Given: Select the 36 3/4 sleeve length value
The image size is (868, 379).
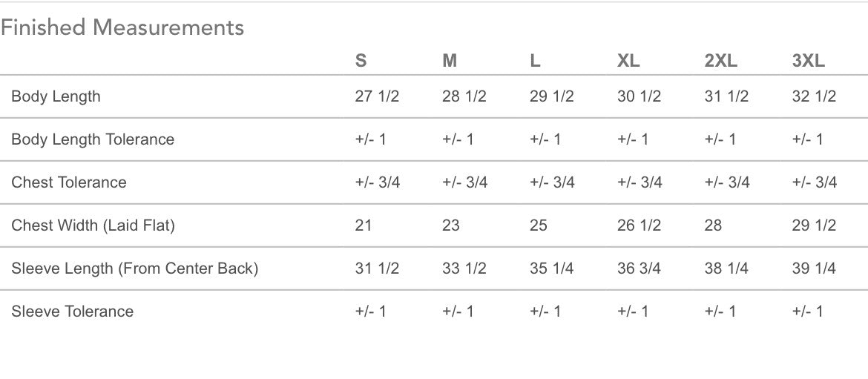Looking at the screenshot, I should coord(640,268).
